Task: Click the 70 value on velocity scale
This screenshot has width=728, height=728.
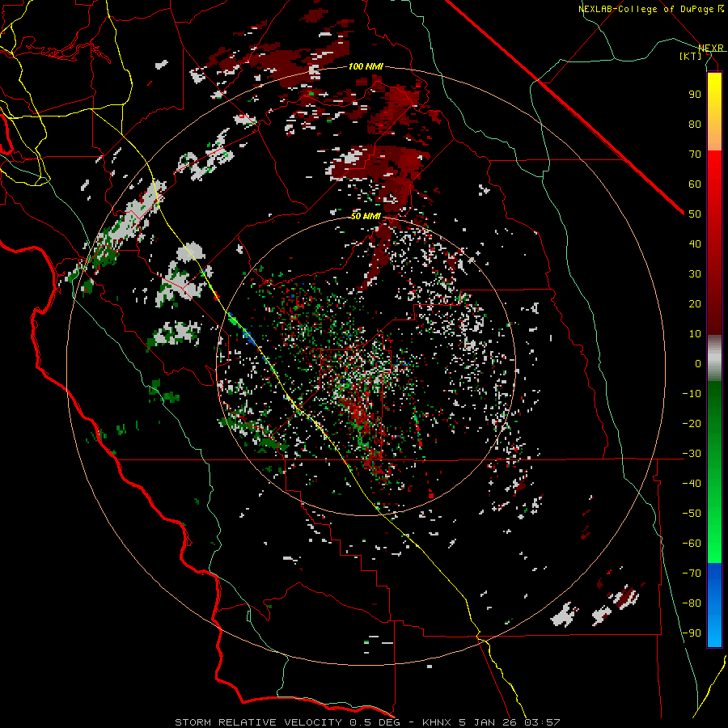Action: click(x=695, y=154)
